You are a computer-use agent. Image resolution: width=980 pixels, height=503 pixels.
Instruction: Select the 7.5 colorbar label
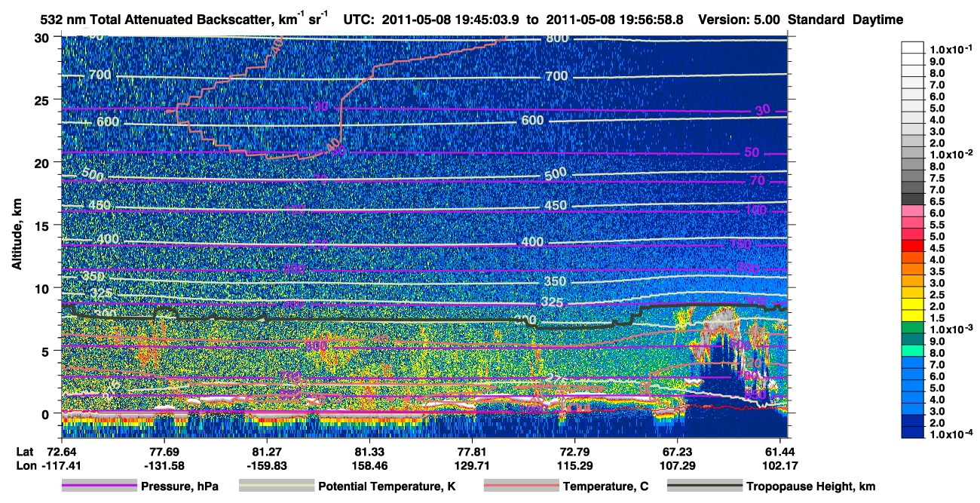[937, 179]
